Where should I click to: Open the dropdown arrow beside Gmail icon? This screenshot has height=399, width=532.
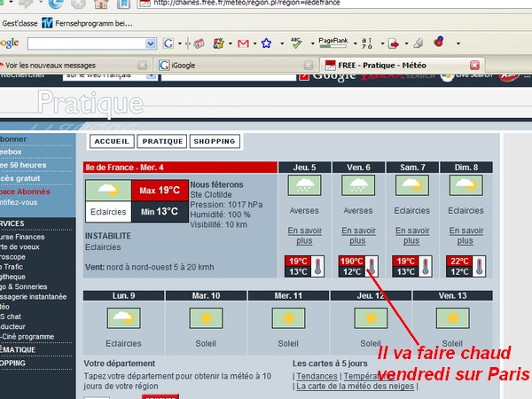click(x=255, y=43)
